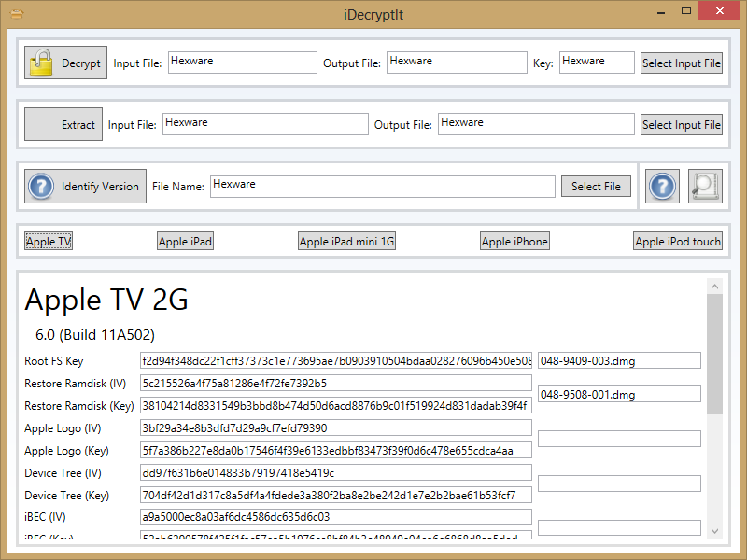Click the Apple Logo (Key) label
747x560 pixels.
66,451
